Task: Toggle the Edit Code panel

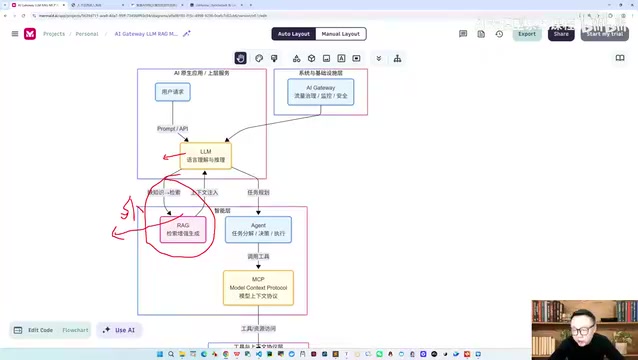Action: pyautogui.click(x=34, y=330)
